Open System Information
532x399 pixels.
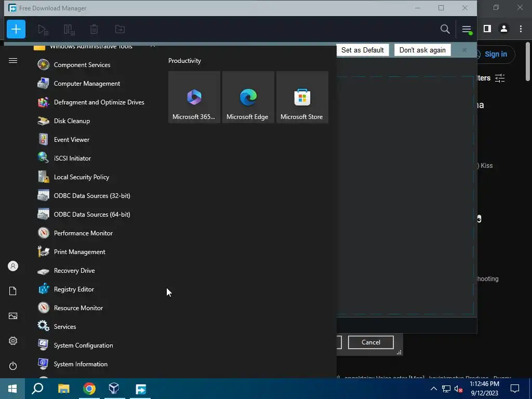click(x=96, y=364)
